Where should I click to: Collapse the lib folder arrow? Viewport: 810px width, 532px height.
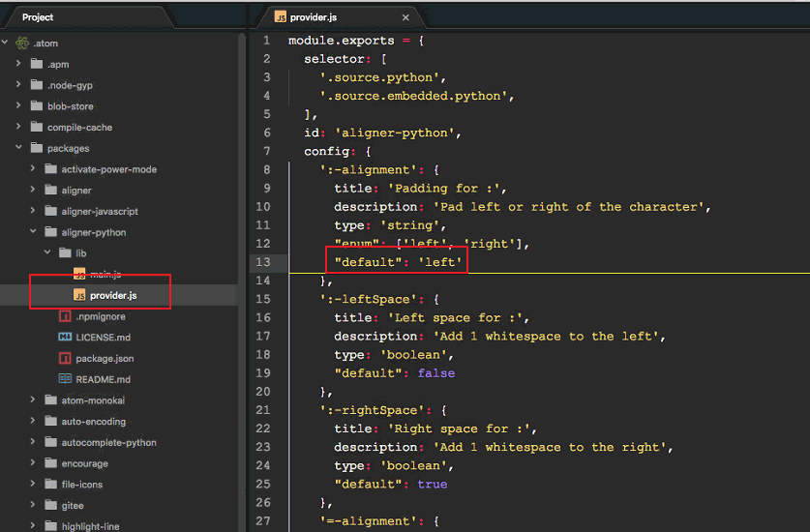click(x=47, y=253)
